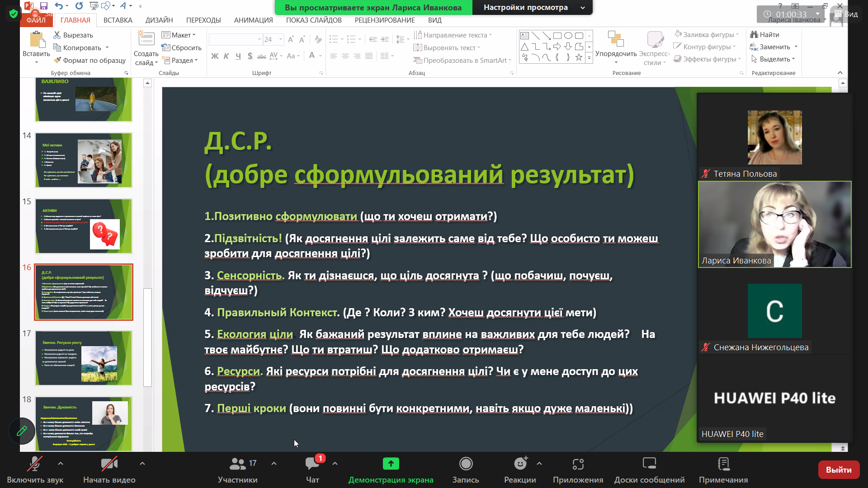
Task: Click the green annotation pencil icon
Action: point(22,431)
